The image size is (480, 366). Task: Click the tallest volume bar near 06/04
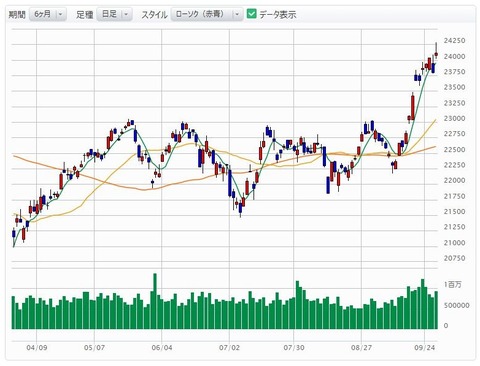point(155,301)
